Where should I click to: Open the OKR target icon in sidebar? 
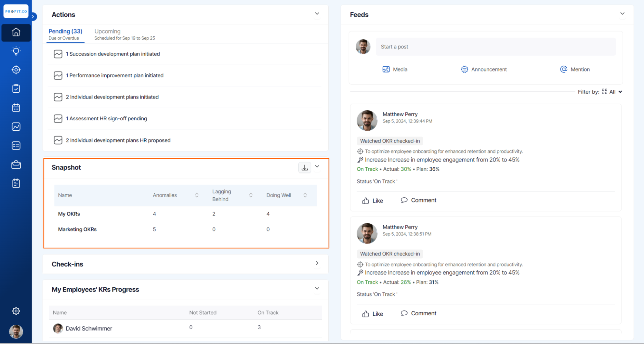(16, 70)
